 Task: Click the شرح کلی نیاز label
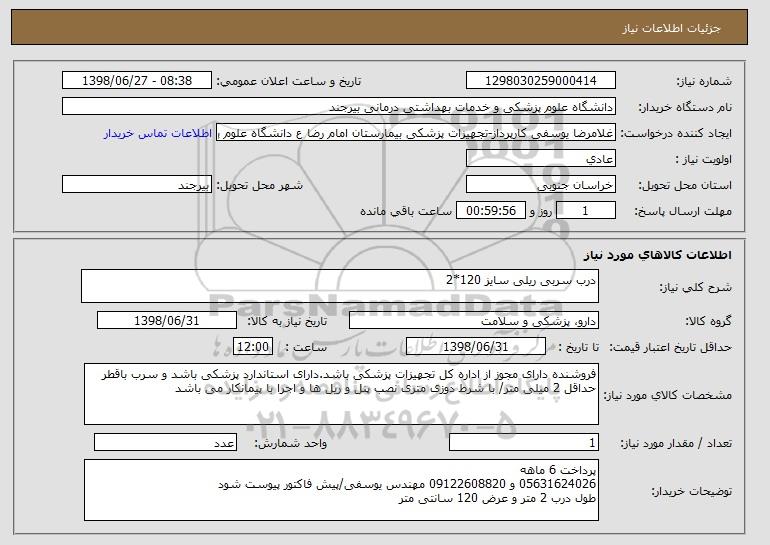point(695,288)
